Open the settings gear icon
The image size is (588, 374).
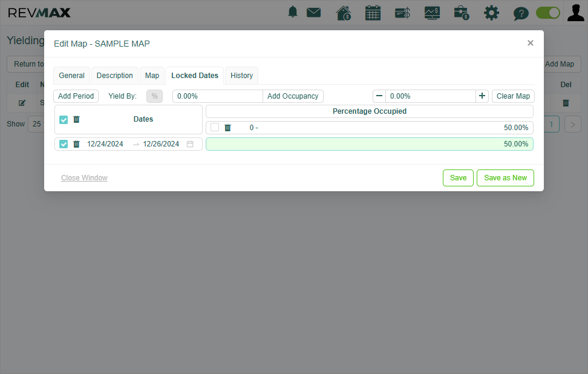(491, 13)
